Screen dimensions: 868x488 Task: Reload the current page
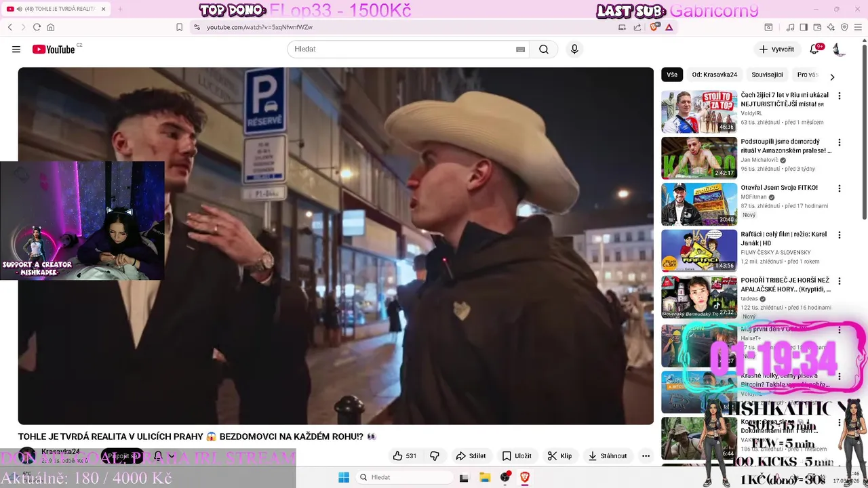click(x=37, y=27)
